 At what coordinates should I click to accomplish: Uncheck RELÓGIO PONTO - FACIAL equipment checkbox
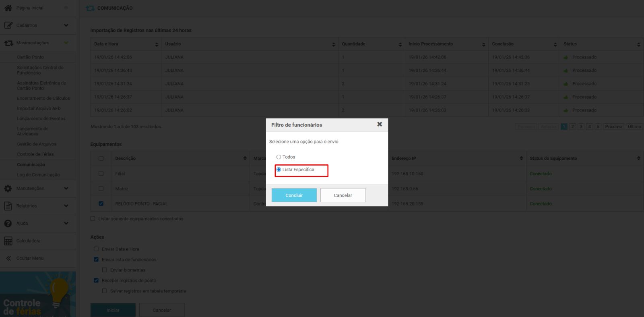pos(101,204)
